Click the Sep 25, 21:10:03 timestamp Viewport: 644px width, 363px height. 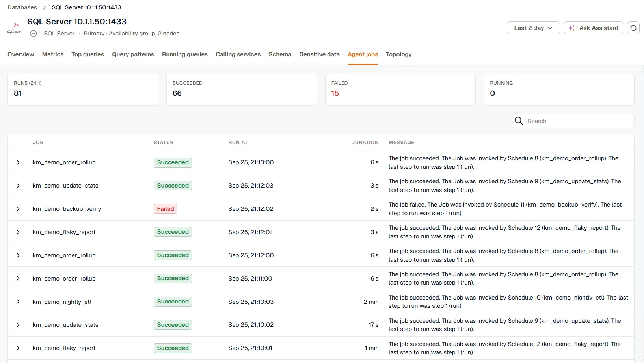pyautogui.click(x=251, y=302)
